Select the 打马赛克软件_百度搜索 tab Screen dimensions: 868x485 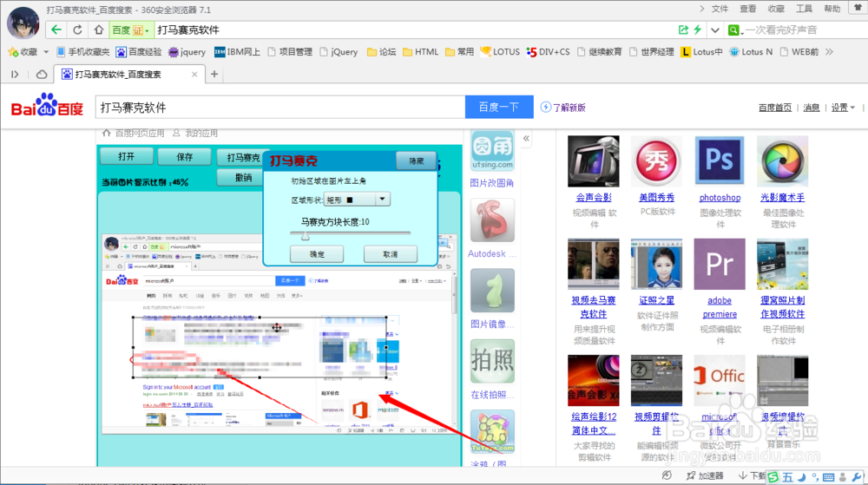click(129, 74)
